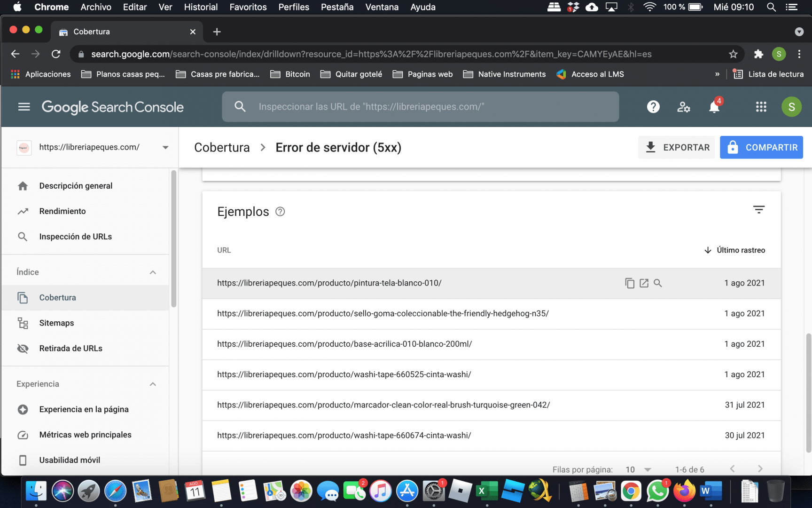The image size is (812, 508).
Task: Change rows per page dropdown from 10
Action: [638, 469]
